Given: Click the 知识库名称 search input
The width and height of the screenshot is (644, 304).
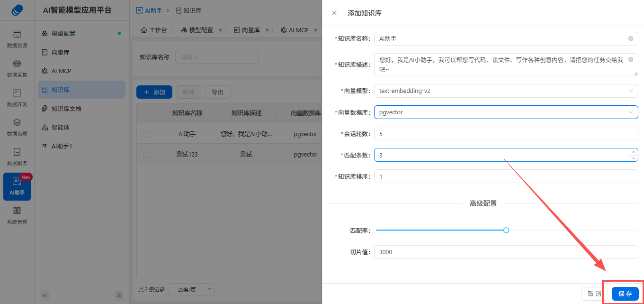Looking at the screenshot, I should point(217,57).
